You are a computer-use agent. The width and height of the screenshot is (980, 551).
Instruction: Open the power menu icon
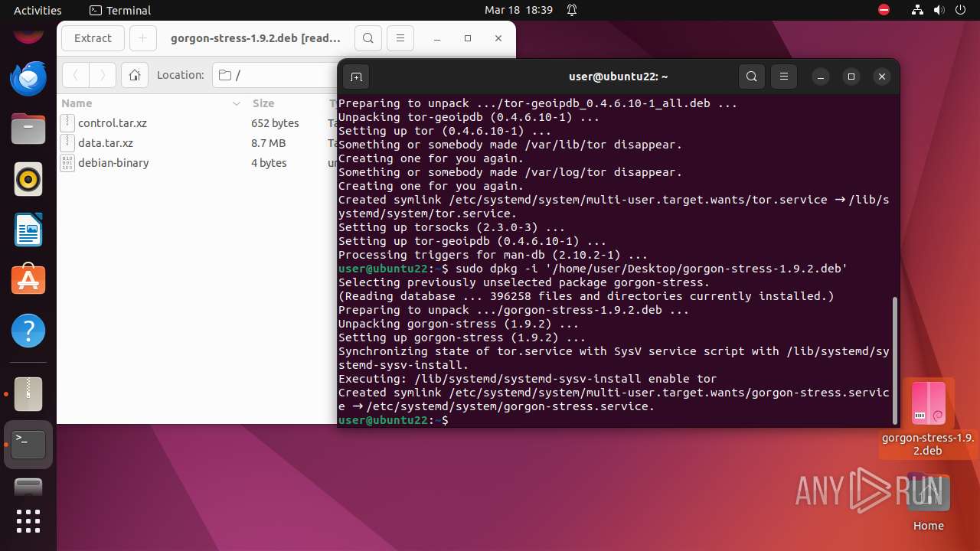pyautogui.click(x=961, y=10)
